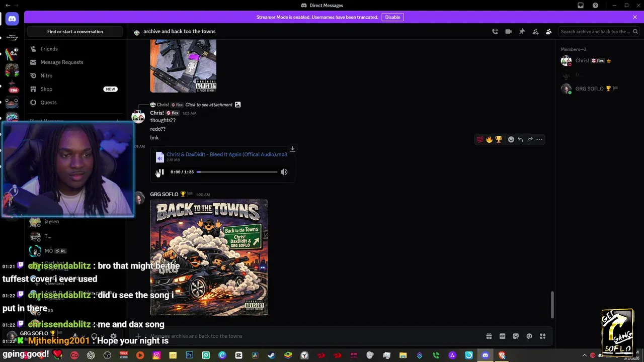The width and height of the screenshot is (644, 362).
Task: Open Instagram from the taskbar
Action: [x=156, y=355]
